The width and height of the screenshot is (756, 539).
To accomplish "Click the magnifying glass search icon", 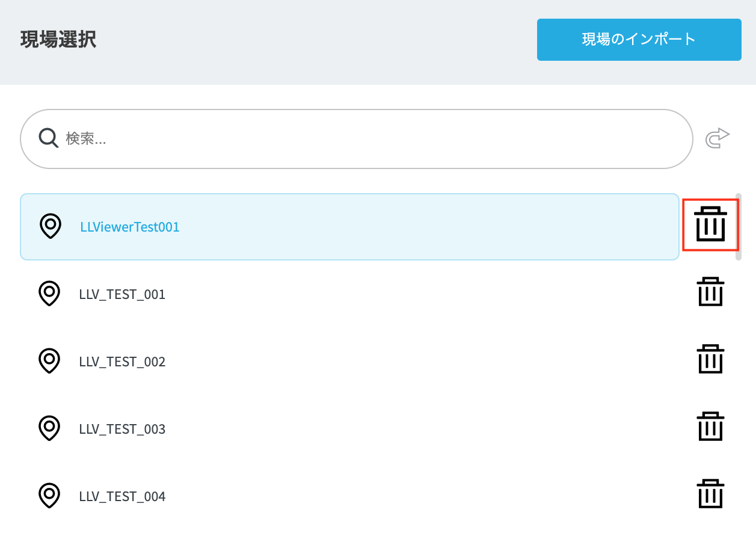I will [x=49, y=138].
